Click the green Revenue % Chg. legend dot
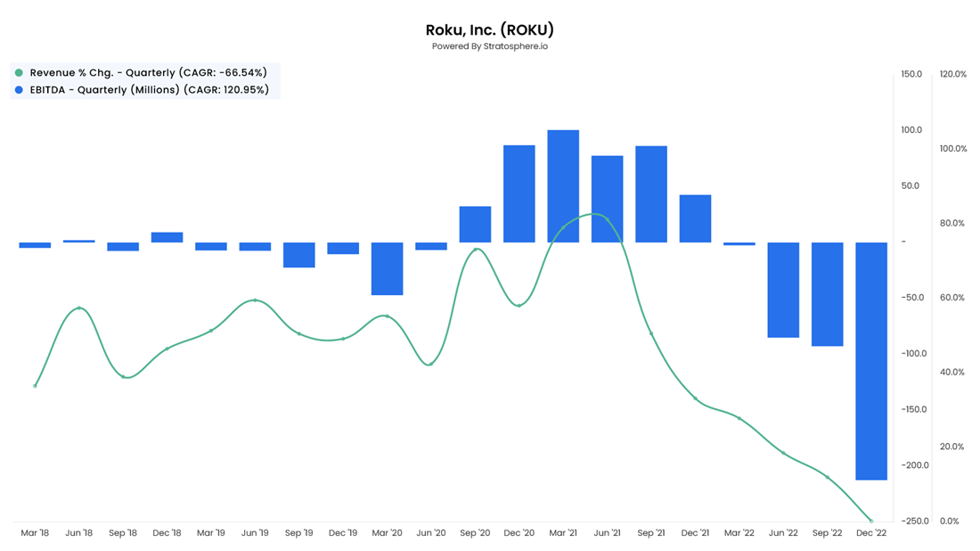 19,72
